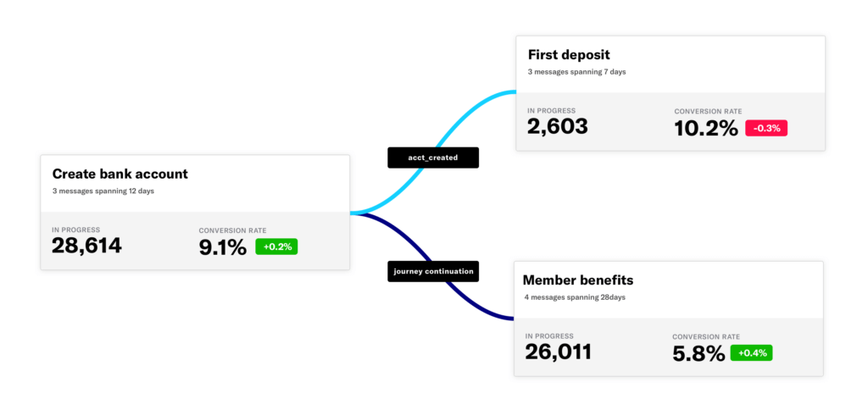Click "3 messages spanning 7 days" subtitle

click(x=576, y=72)
